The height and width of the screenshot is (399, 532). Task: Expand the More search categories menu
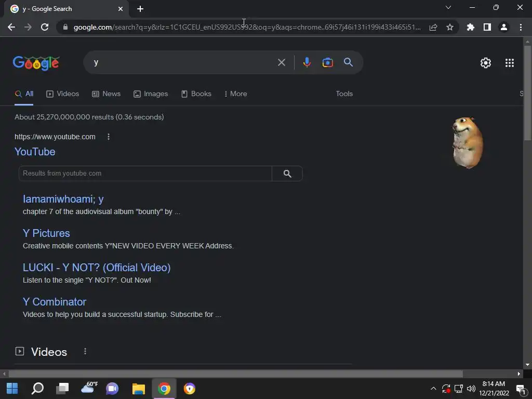tap(236, 94)
